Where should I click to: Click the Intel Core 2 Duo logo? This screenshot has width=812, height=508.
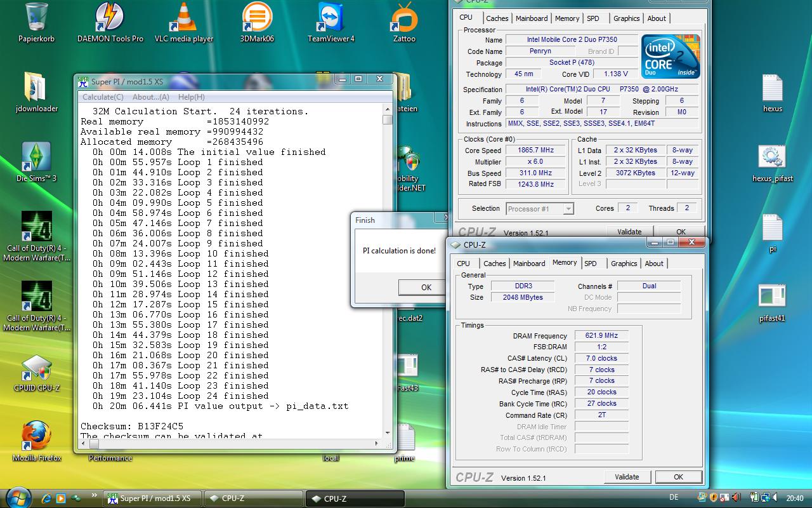pos(671,57)
